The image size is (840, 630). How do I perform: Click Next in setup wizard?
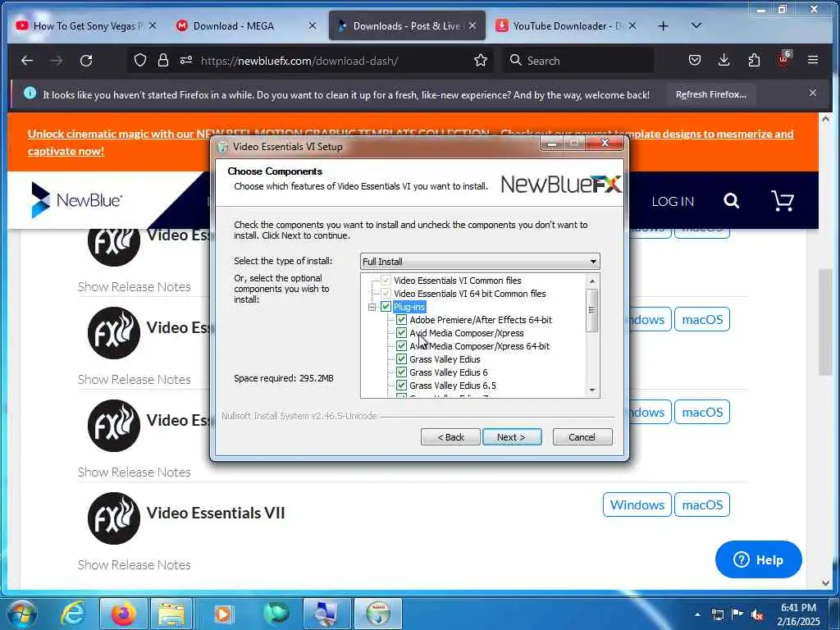512,437
